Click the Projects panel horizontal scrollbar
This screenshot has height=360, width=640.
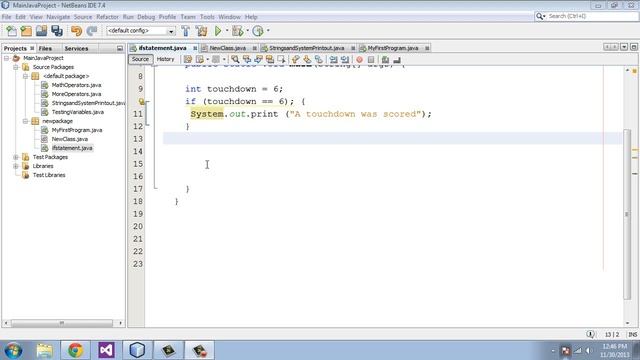[x=63, y=323]
